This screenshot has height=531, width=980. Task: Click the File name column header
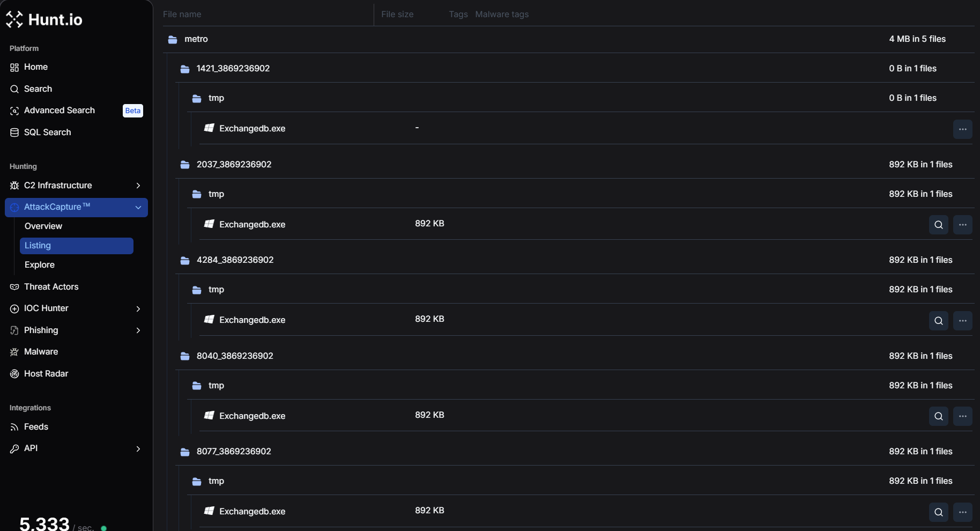(182, 14)
